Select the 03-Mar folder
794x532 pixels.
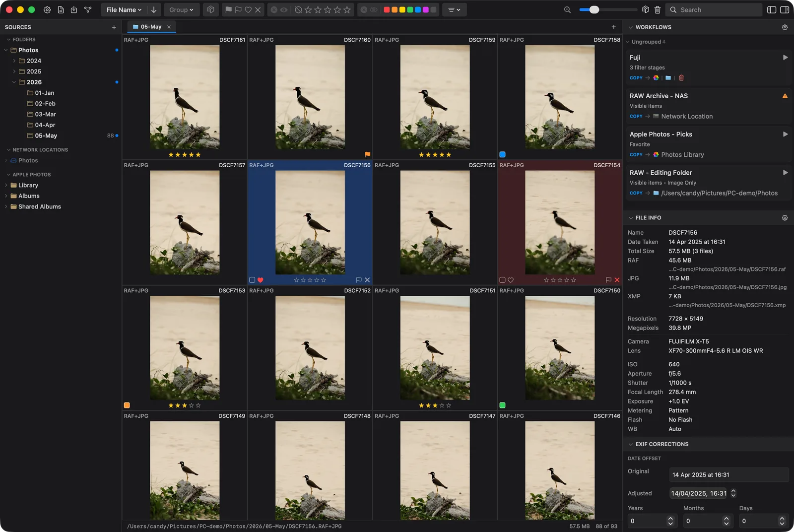[45, 114]
